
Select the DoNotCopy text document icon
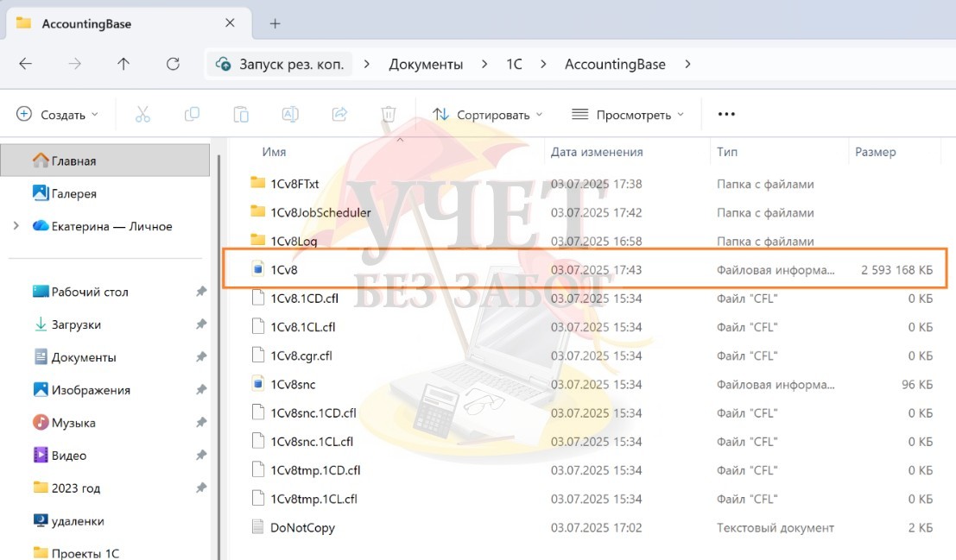[x=258, y=526]
